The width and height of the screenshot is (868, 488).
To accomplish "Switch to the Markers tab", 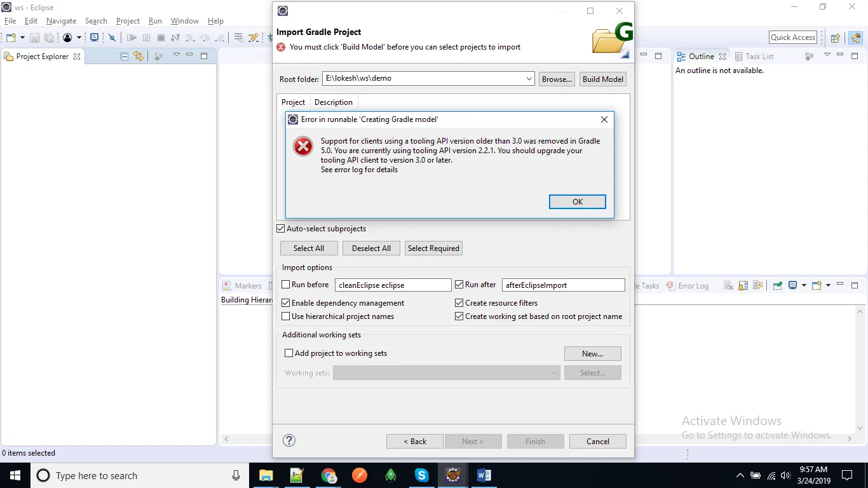I will coord(241,286).
